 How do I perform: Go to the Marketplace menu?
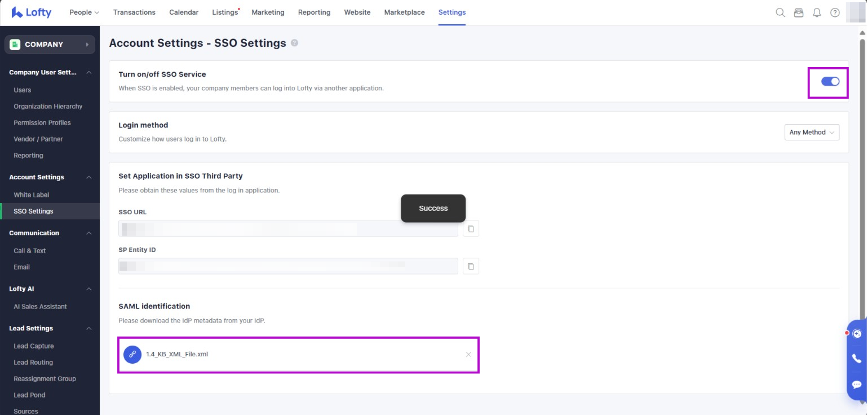click(404, 12)
